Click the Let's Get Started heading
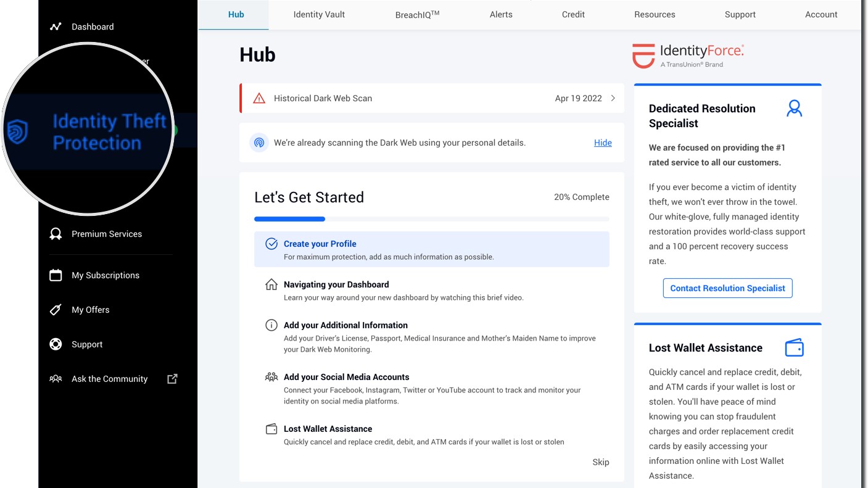This screenshot has width=868, height=488. [309, 197]
